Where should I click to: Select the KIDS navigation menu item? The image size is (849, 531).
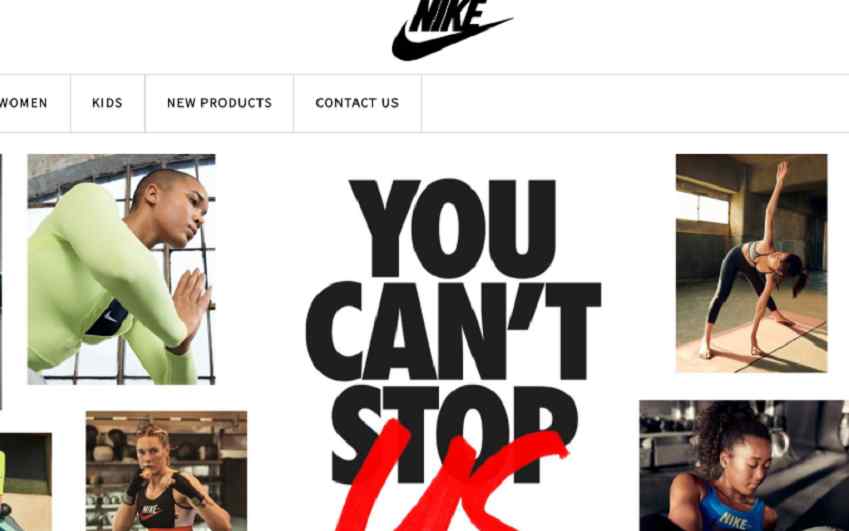point(107,103)
